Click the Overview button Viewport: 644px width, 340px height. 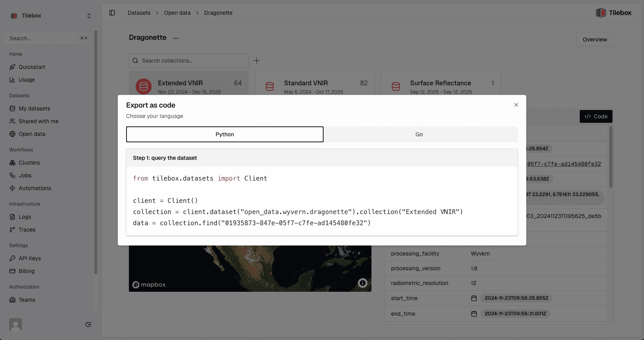click(x=595, y=39)
